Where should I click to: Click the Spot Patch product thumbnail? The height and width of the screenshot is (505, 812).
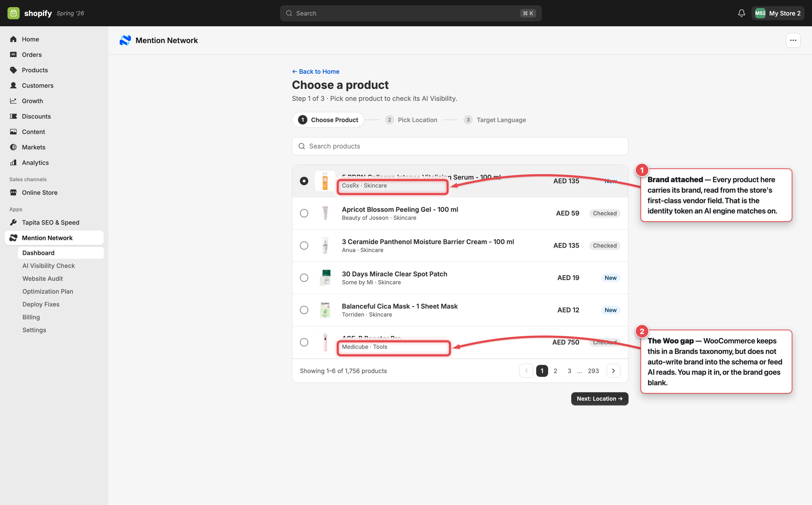click(x=325, y=278)
